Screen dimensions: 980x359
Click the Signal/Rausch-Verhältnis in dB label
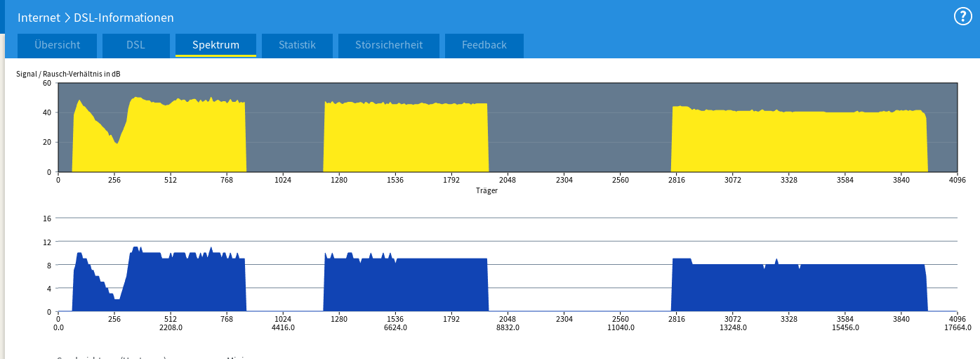64,74
